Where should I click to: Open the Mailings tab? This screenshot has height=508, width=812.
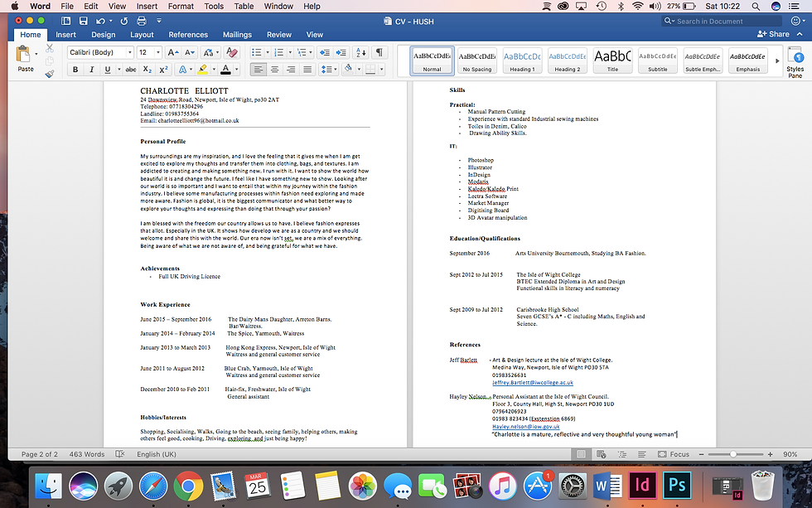click(x=237, y=35)
